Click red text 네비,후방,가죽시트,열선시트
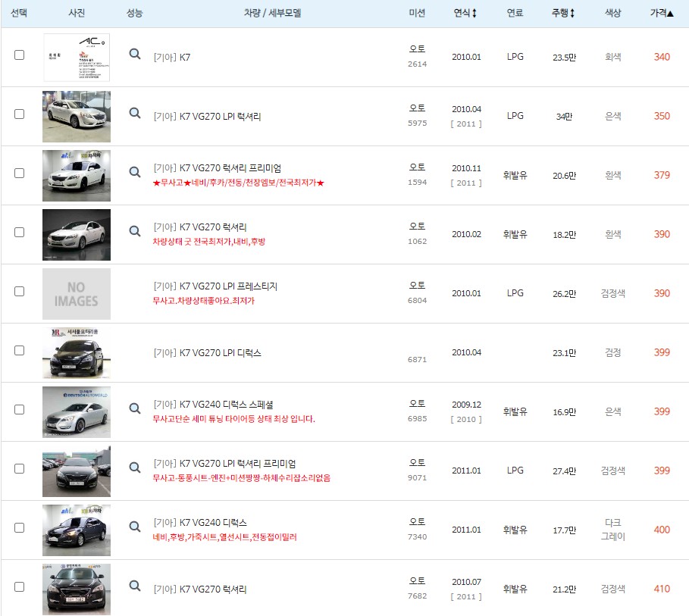Image resolution: width=689 pixels, height=616 pixels. click(x=224, y=537)
